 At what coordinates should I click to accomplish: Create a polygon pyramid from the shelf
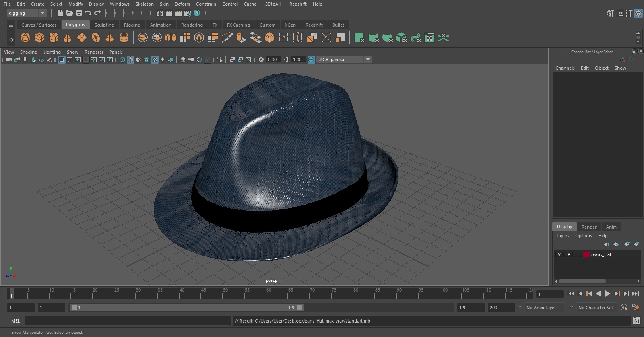tap(110, 38)
